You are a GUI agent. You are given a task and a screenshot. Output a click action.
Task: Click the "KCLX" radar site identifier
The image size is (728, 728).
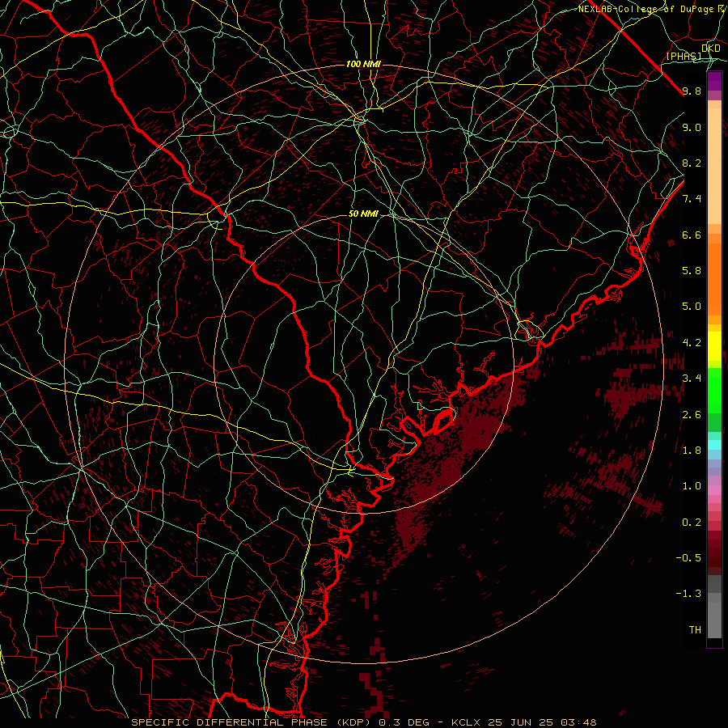tap(468, 722)
